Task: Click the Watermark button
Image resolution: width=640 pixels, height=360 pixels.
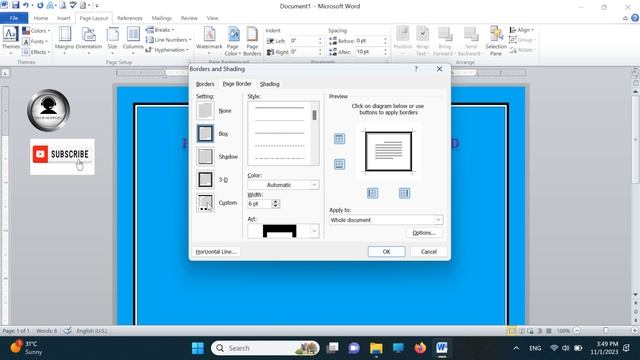Action: tap(209, 40)
